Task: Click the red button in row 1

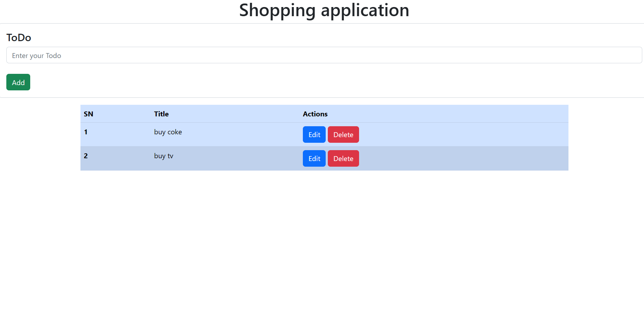Action: click(x=343, y=135)
